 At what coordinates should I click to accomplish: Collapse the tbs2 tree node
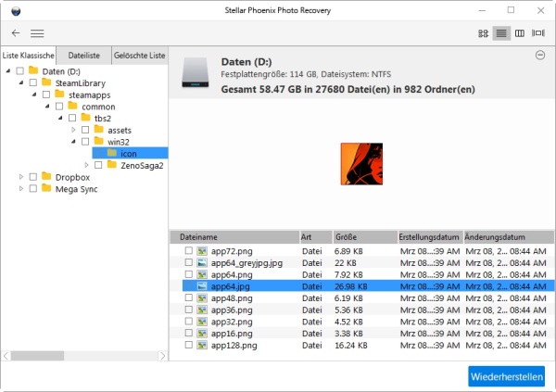click(60, 118)
